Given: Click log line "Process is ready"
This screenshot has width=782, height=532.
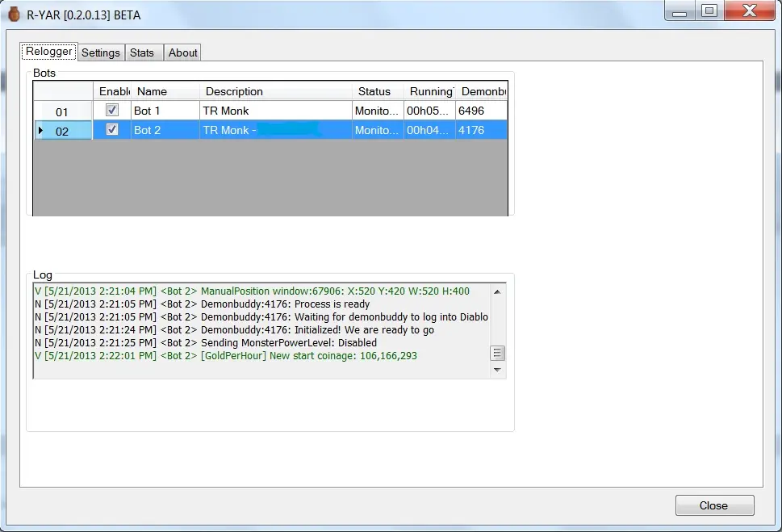Looking at the screenshot, I should (x=202, y=304).
